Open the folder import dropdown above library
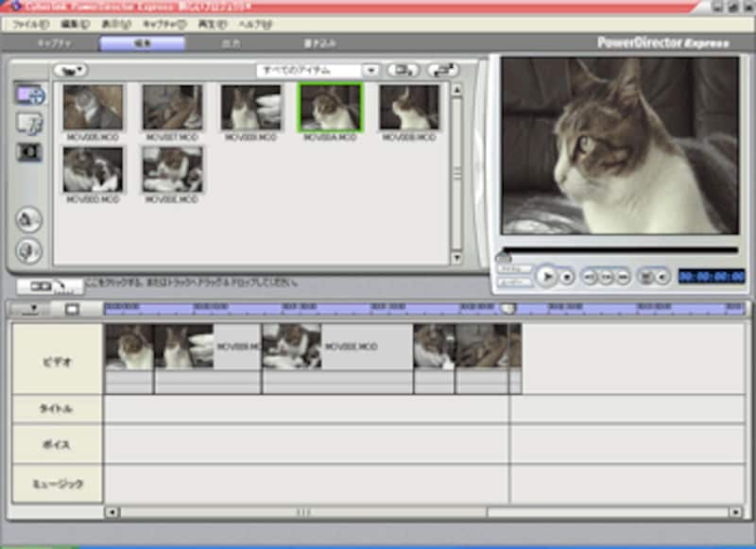756x549 pixels. (69, 71)
